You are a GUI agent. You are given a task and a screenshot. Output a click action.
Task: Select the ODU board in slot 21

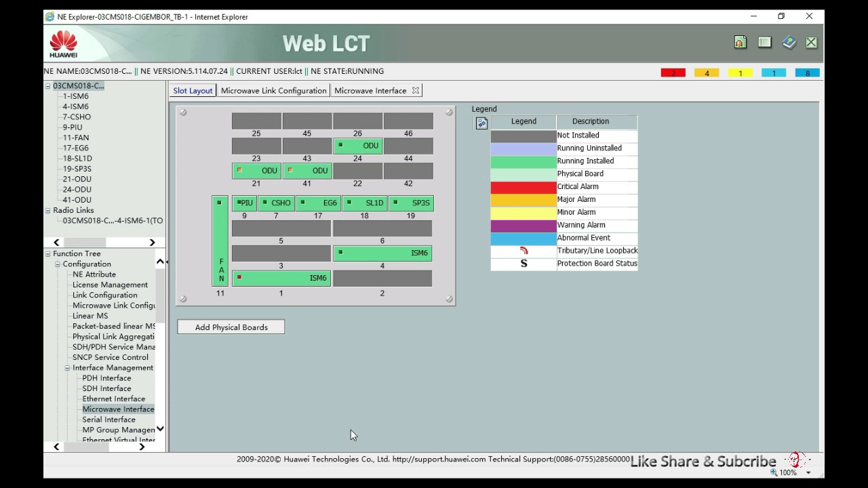click(256, 171)
